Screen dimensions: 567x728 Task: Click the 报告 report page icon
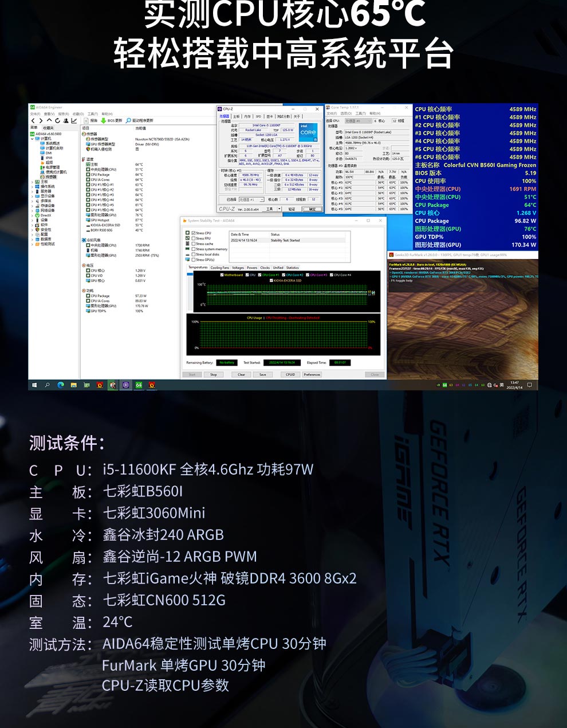87,121
